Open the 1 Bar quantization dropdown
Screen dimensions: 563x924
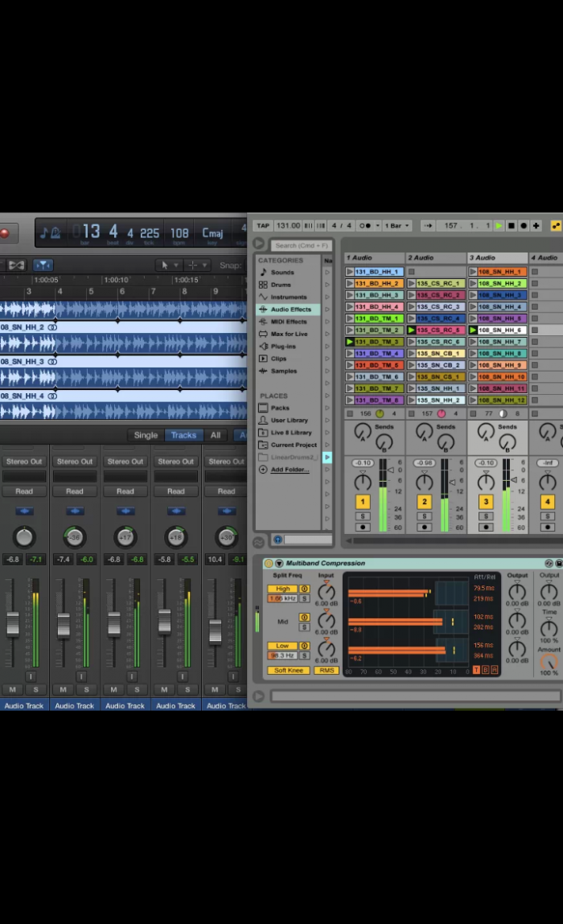coord(398,226)
